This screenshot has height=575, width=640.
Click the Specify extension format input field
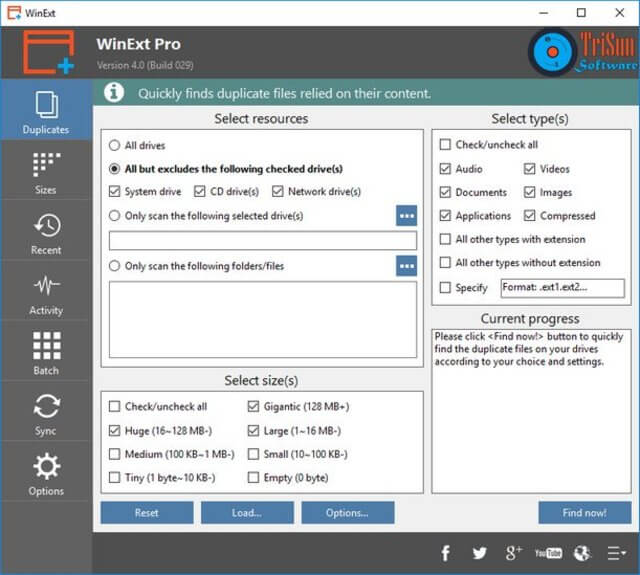click(x=562, y=288)
